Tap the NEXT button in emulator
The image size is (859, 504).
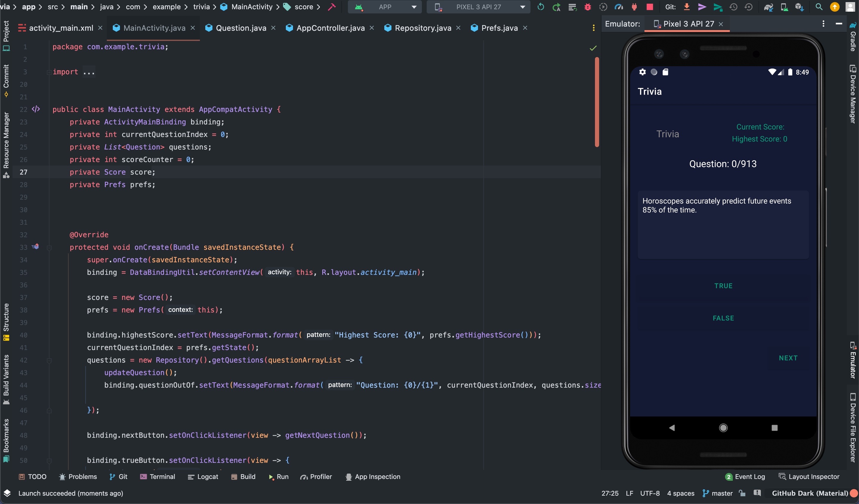click(x=788, y=358)
